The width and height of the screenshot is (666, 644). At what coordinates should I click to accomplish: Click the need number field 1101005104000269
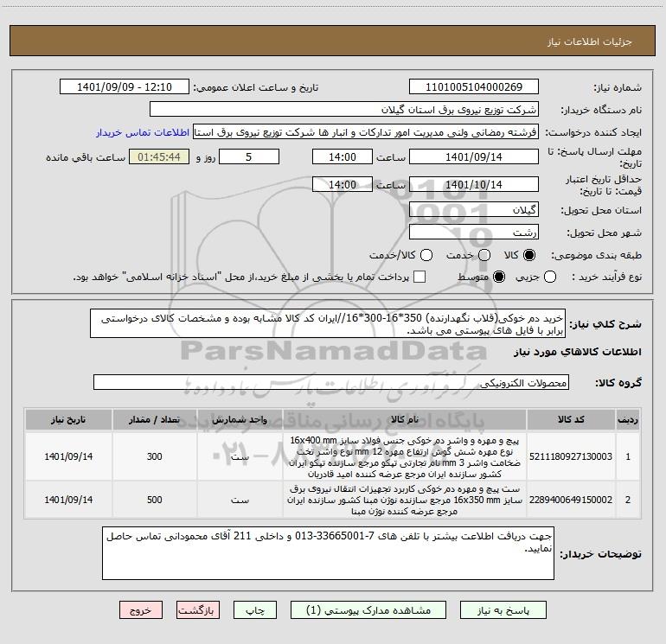point(474,86)
